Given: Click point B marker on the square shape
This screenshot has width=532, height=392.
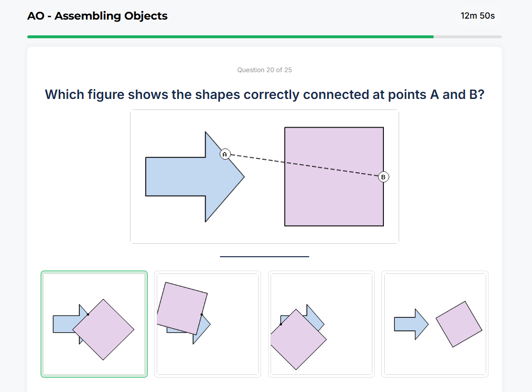Looking at the screenshot, I should (x=383, y=177).
